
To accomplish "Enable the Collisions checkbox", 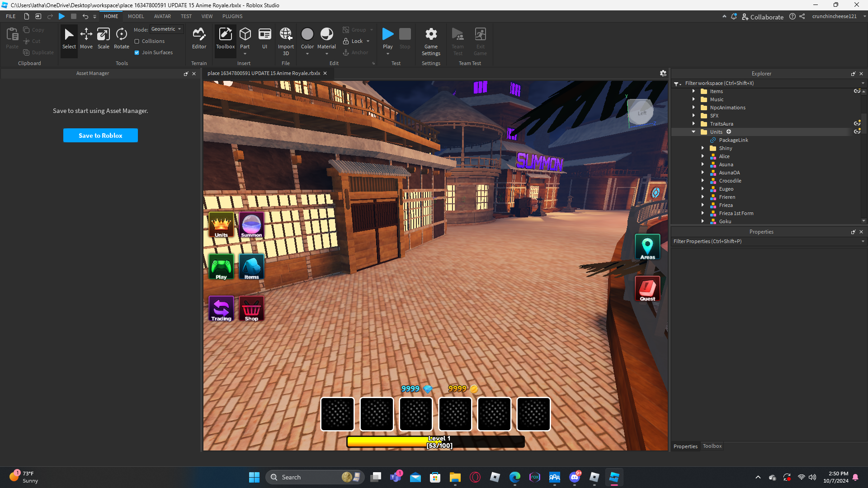I will point(137,41).
